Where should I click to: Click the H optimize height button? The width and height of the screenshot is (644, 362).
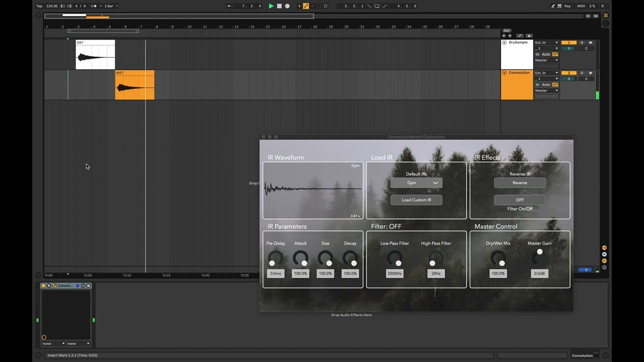click(x=588, y=16)
